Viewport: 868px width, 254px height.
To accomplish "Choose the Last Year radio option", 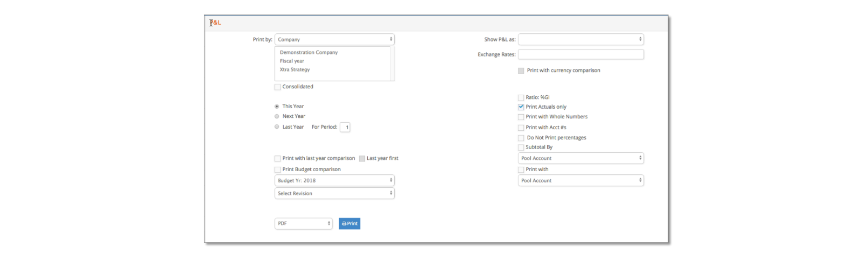I will (277, 127).
